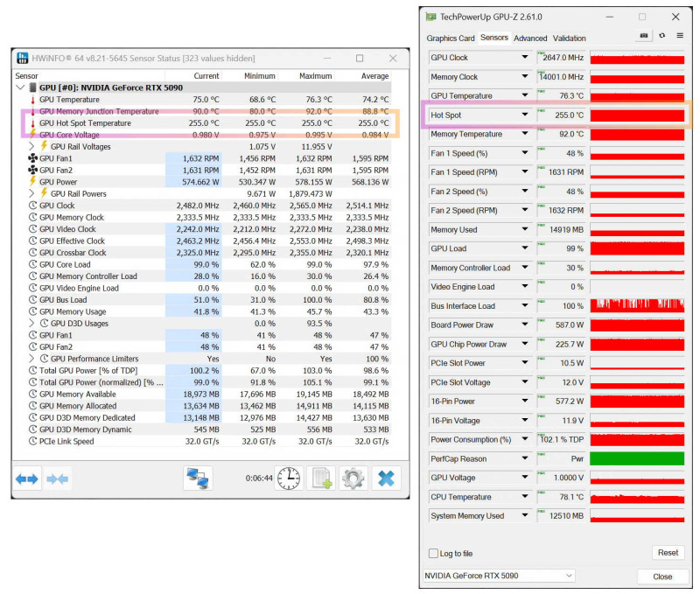Click the GPU Clock row clock icon

pos(32,206)
